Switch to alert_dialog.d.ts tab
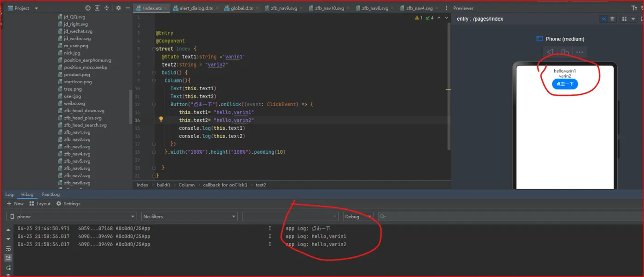The image size is (644, 277). [x=197, y=8]
